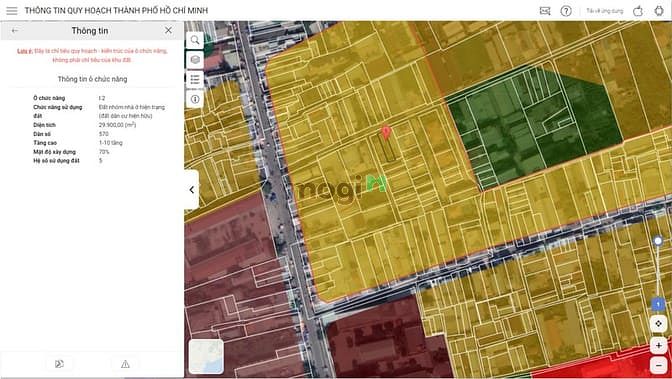Click the info tool on map toolbar

coord(195,99)
